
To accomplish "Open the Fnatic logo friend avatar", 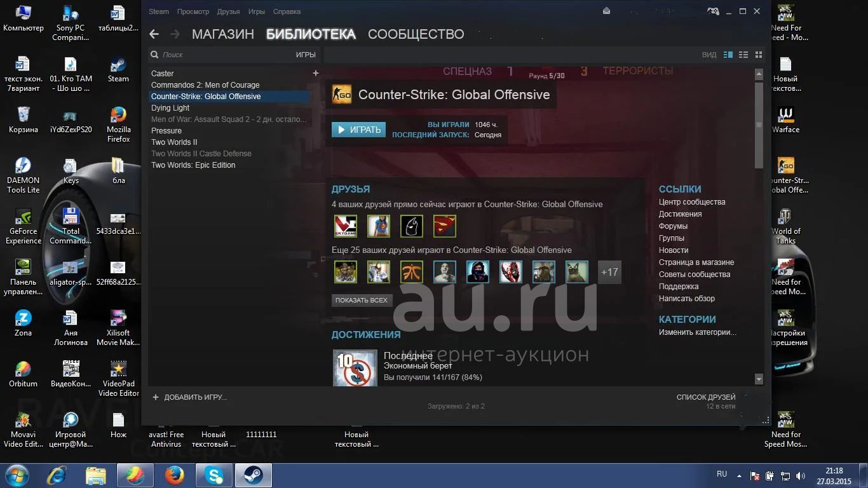I will point(412,272).
